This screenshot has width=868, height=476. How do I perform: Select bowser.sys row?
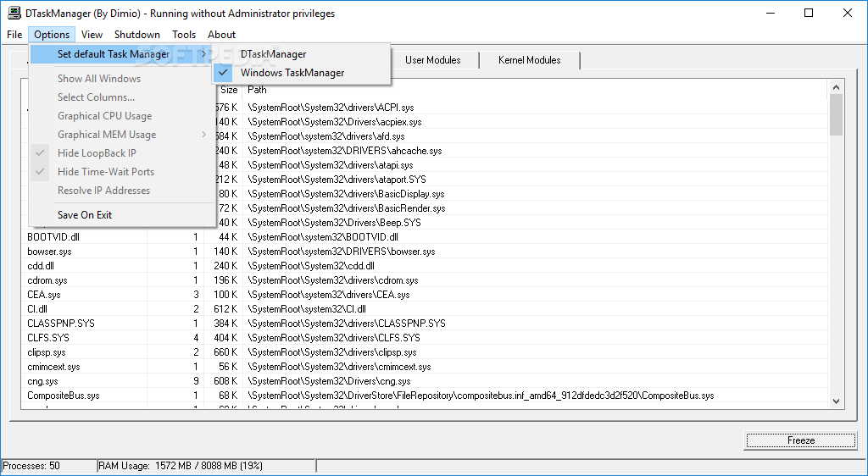pyautogui.click(x=426, y=252)
